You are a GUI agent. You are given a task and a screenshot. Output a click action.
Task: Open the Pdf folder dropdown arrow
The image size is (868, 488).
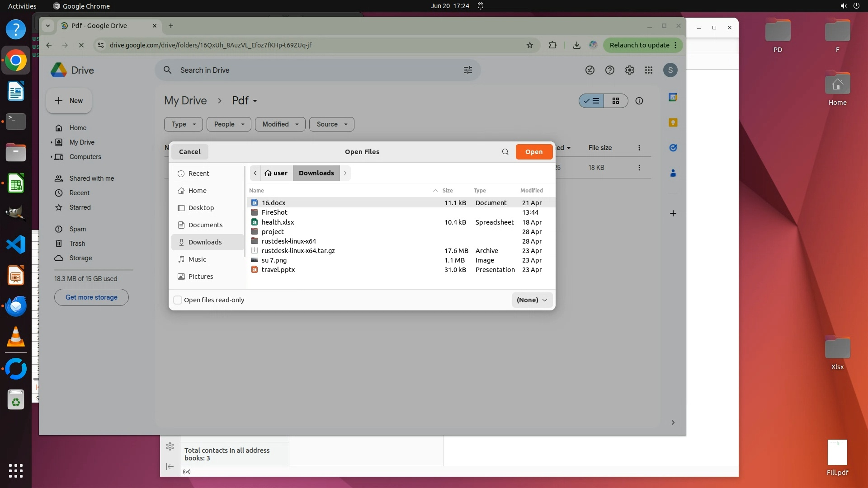(255, 101)
